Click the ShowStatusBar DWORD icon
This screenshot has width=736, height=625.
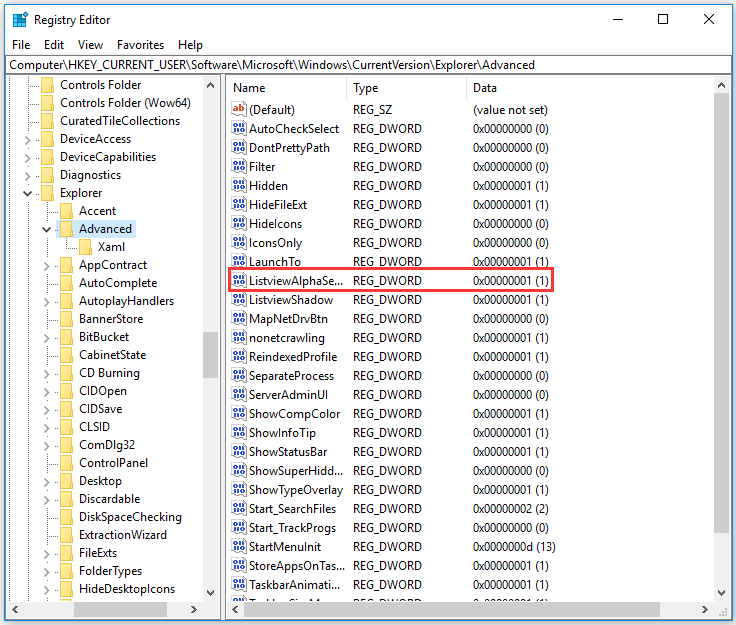tap(238, 451)
